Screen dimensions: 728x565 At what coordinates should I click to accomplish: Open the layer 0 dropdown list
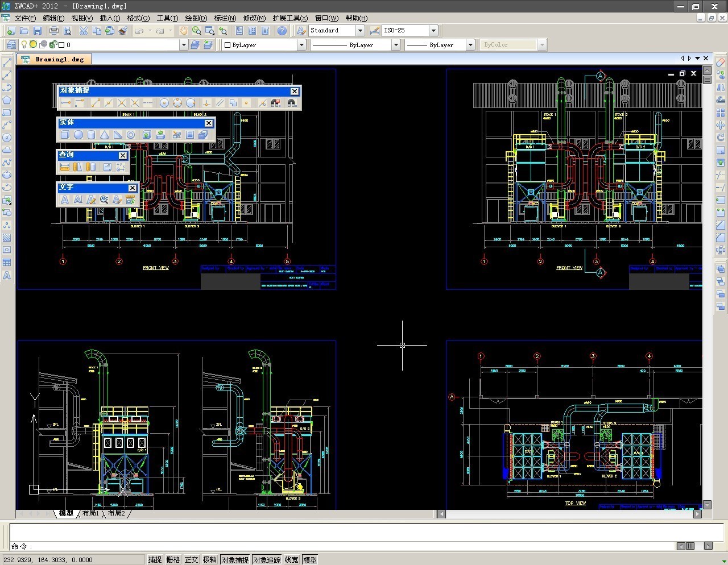point(183,45)
